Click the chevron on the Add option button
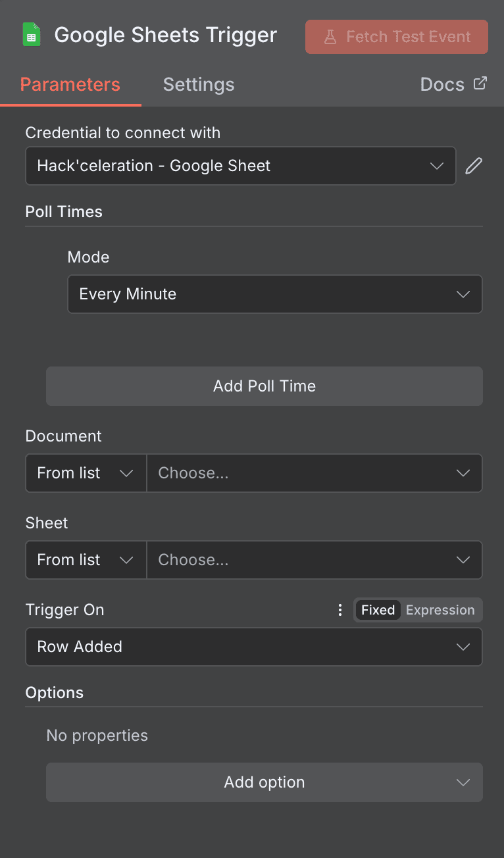Image resolution: width=504 pixels, height=858 pixels. tap(463, 782)
